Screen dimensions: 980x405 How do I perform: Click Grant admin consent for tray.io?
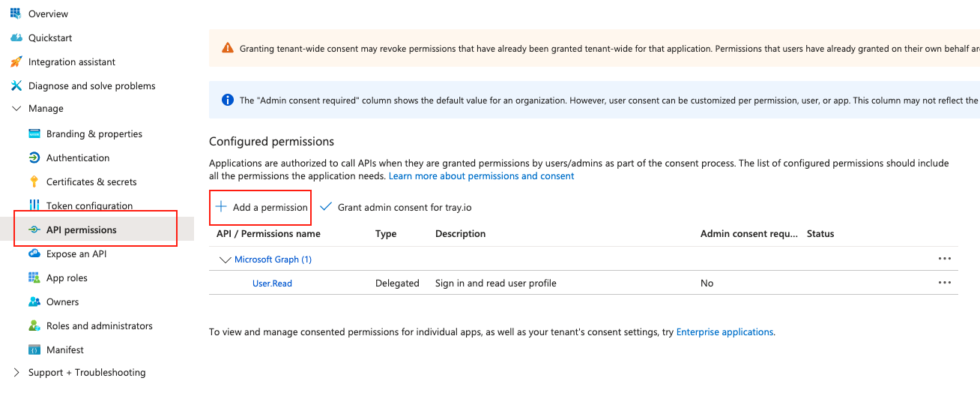point(396,207)
